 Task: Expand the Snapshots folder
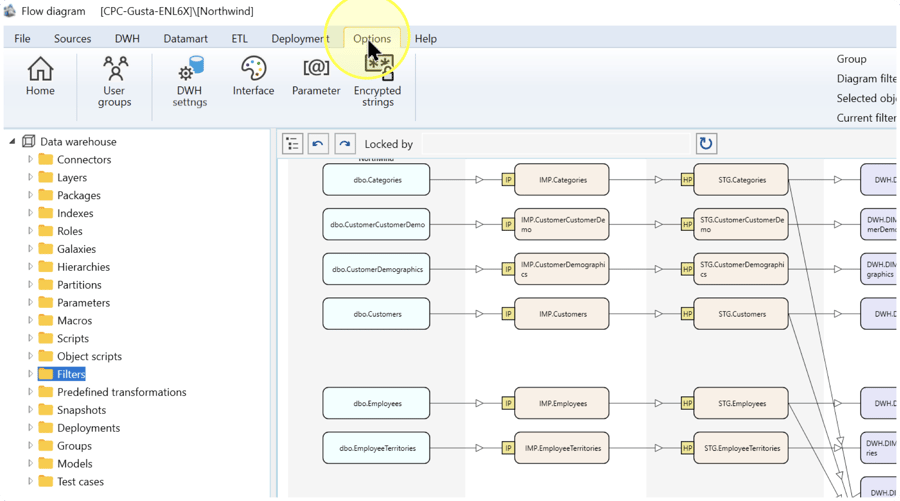tap(30, 409)
